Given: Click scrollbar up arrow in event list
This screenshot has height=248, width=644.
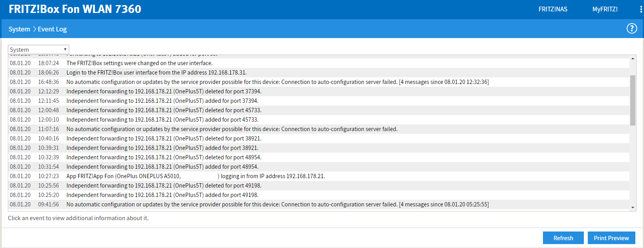Looking at the screenshot, I should coord(633,58).
